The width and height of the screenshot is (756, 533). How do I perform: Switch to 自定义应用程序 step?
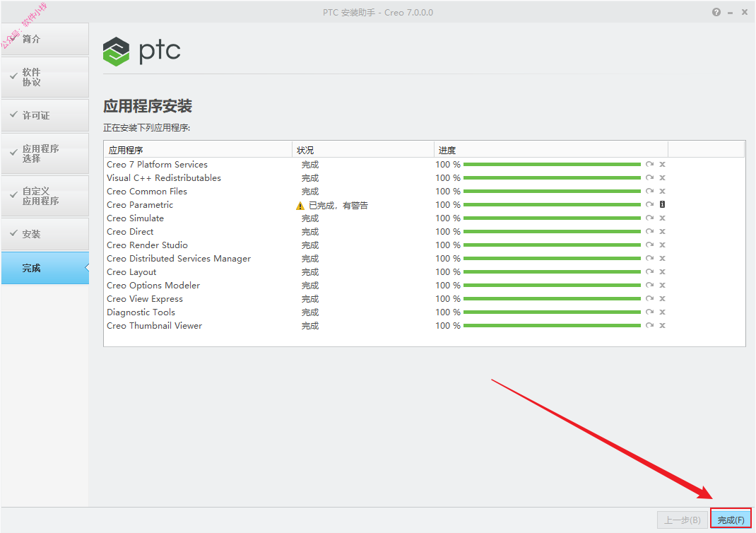pos(45,196)
